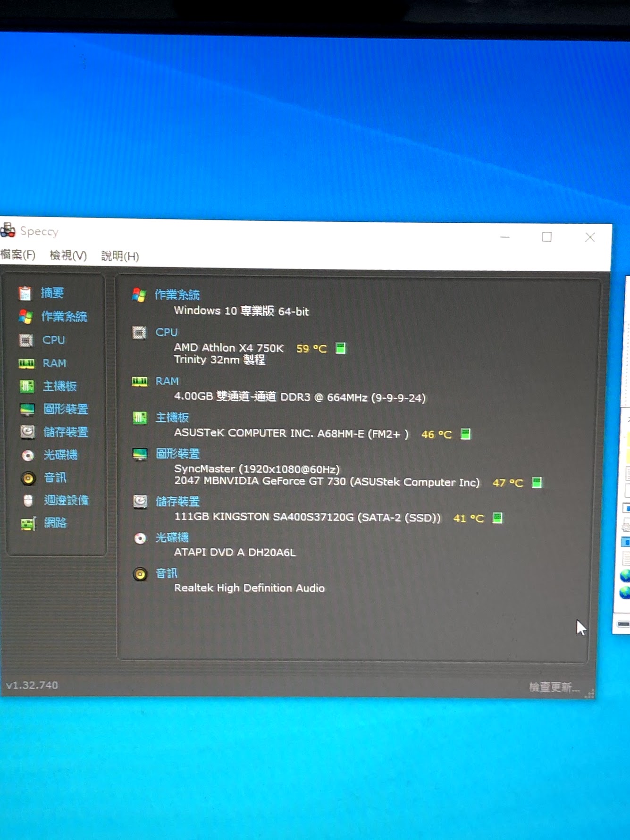Image resolution: width=630 pixels, height=840 pixels.
Task: Click the 主機板 heading link in summary
Action: (172, 418)
